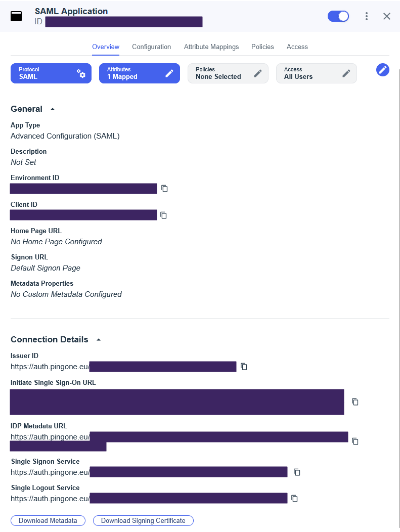400x532 pixels.
Task: Copy the Initiate Single Sign-On URL
Action: (x=355, y=402)
